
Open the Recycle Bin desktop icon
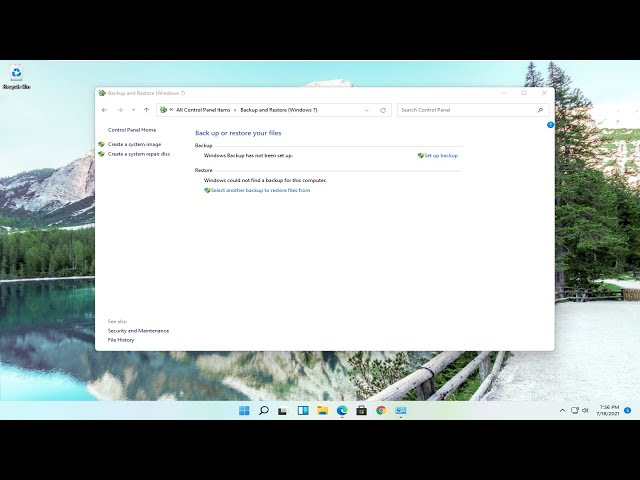click(16, 77)
